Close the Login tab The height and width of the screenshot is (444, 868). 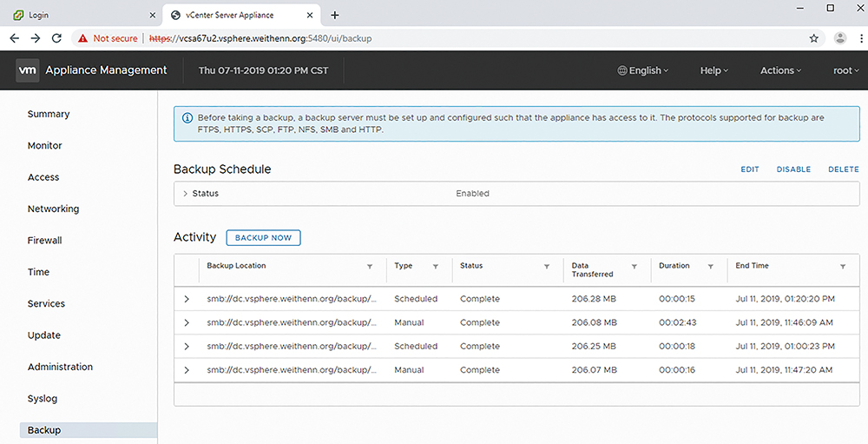pos(153,15)
